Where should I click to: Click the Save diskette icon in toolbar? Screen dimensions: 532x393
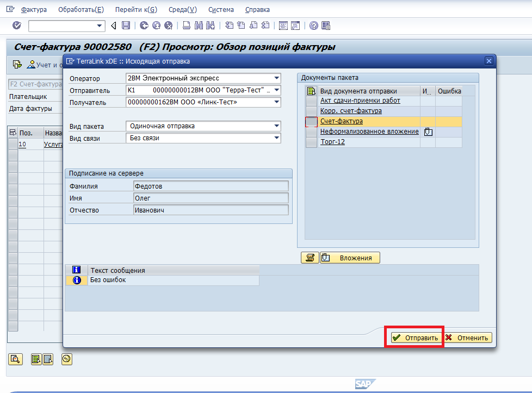coord(126,26)
